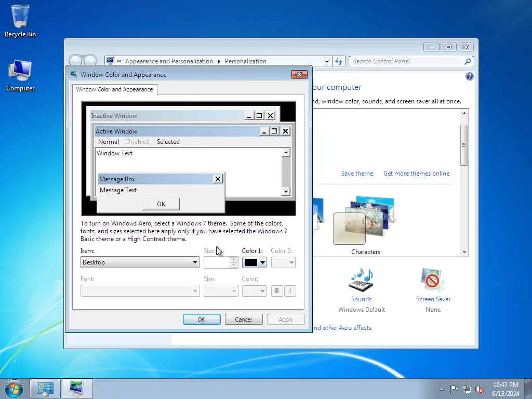Click the Sounds link label
This screenshot has width=532, height=399.
[x=362, y=299]
